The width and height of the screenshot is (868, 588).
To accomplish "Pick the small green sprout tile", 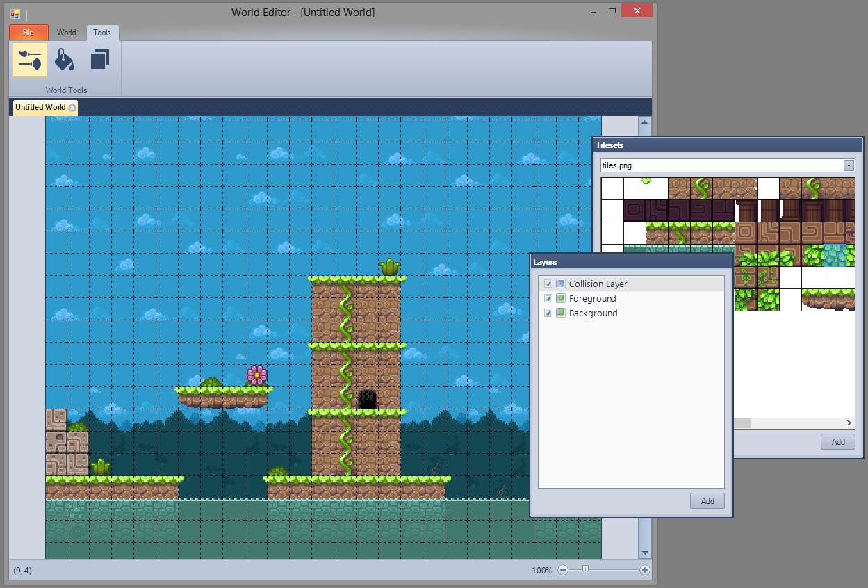I will (x=646, y=181).
